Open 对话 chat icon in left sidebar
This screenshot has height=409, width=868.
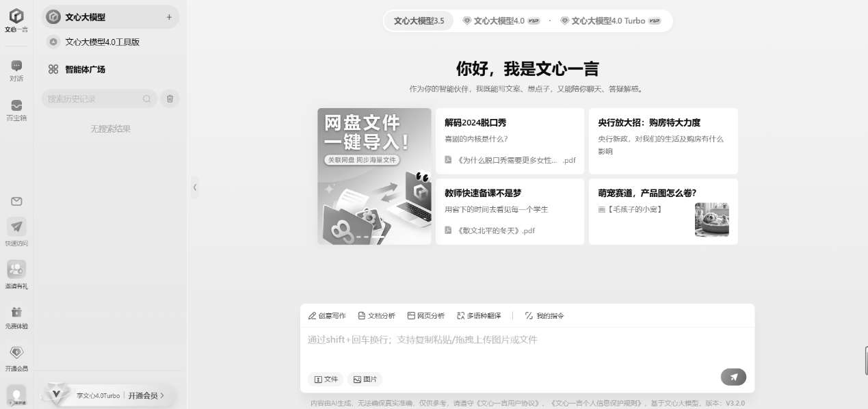[x=16, y=66]
